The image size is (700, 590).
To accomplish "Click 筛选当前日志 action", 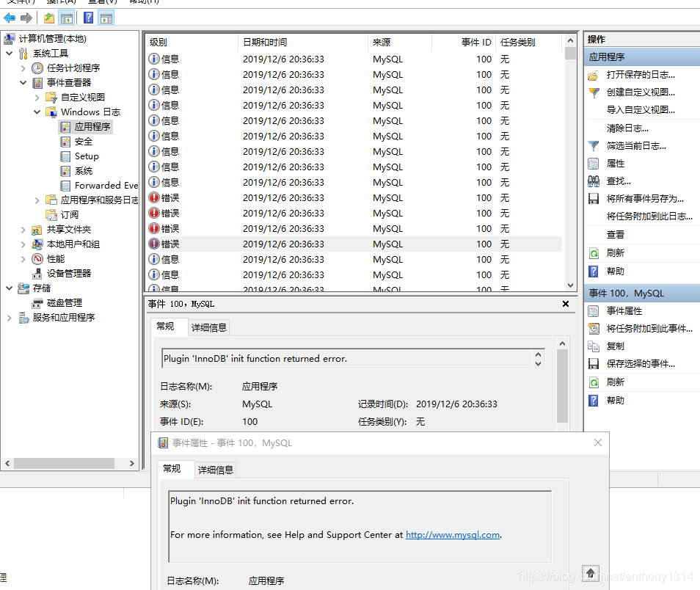I will click(x=635, y=146).
